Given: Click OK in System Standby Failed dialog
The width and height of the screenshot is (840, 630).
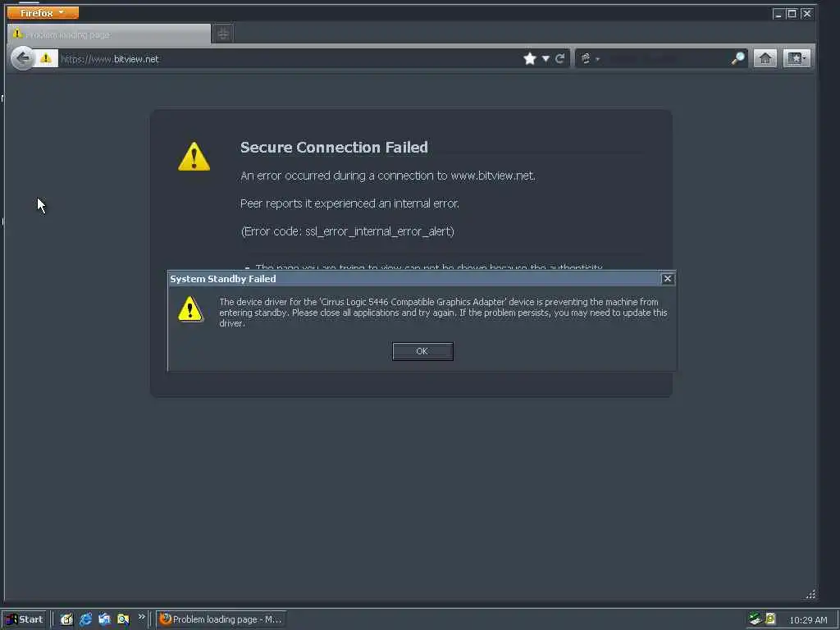Looking at the screenshot, I should tap(422, 351).
